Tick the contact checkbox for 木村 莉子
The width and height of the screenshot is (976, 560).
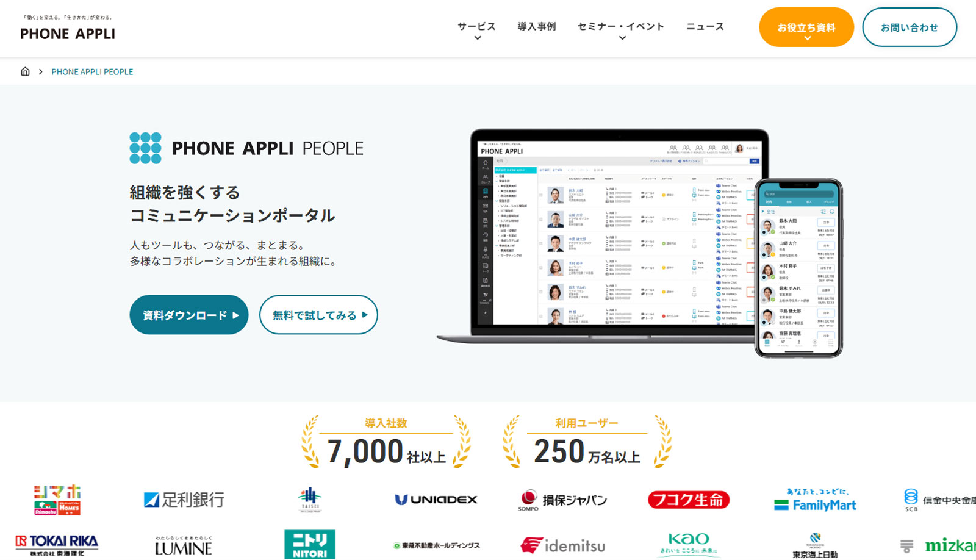click(540, 267)
